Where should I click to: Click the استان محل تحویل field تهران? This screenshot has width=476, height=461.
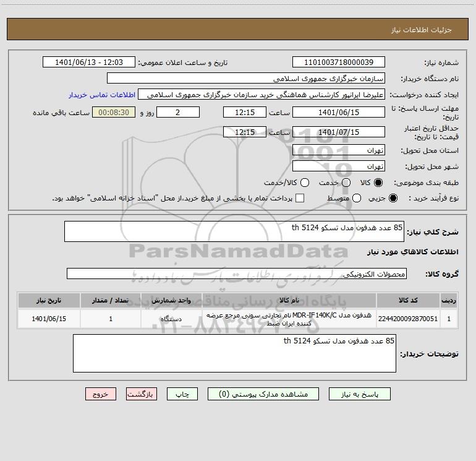coord(339,150)
